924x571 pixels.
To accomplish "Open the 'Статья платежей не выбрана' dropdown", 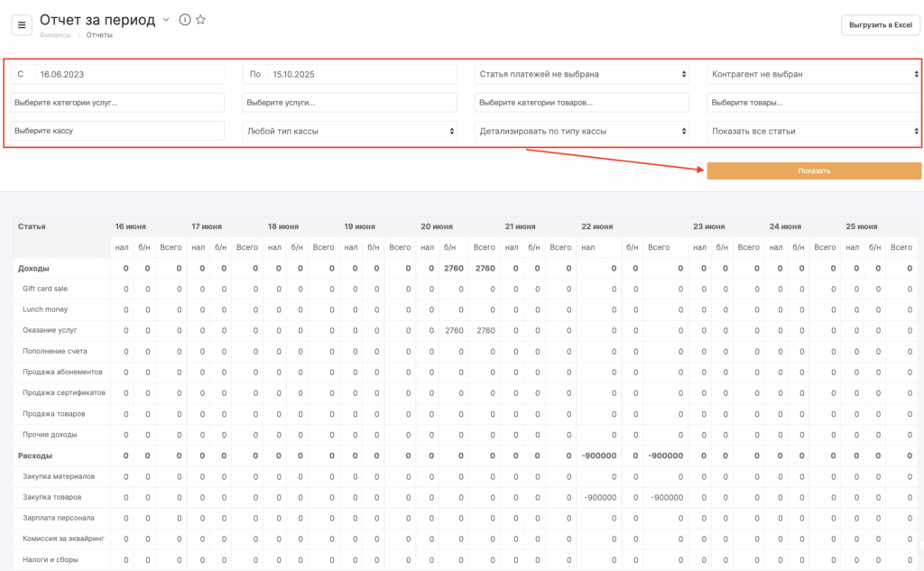I will point(582,74).
